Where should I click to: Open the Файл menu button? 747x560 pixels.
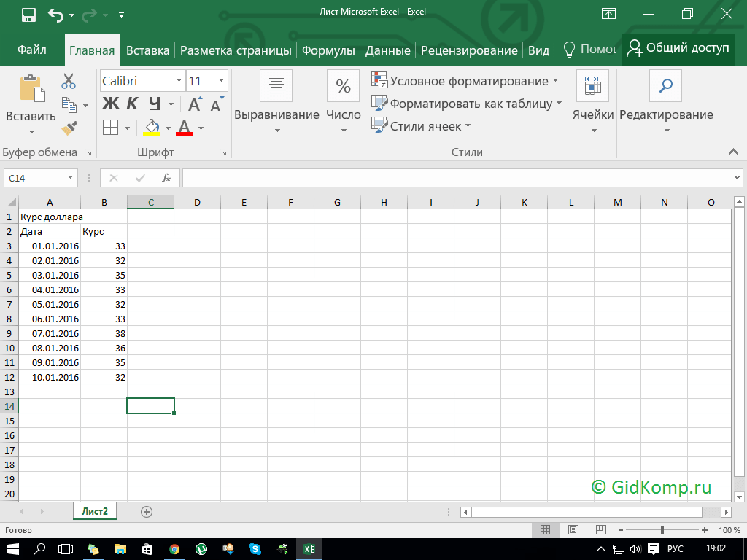tap(32, 50)
